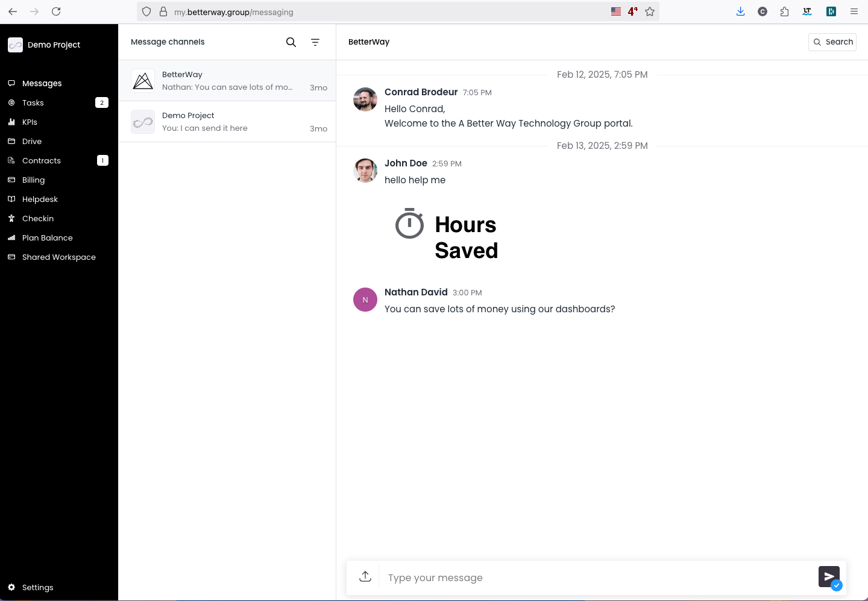Open the message channels search magnifier
868x601 pixels.
(291, 42)
